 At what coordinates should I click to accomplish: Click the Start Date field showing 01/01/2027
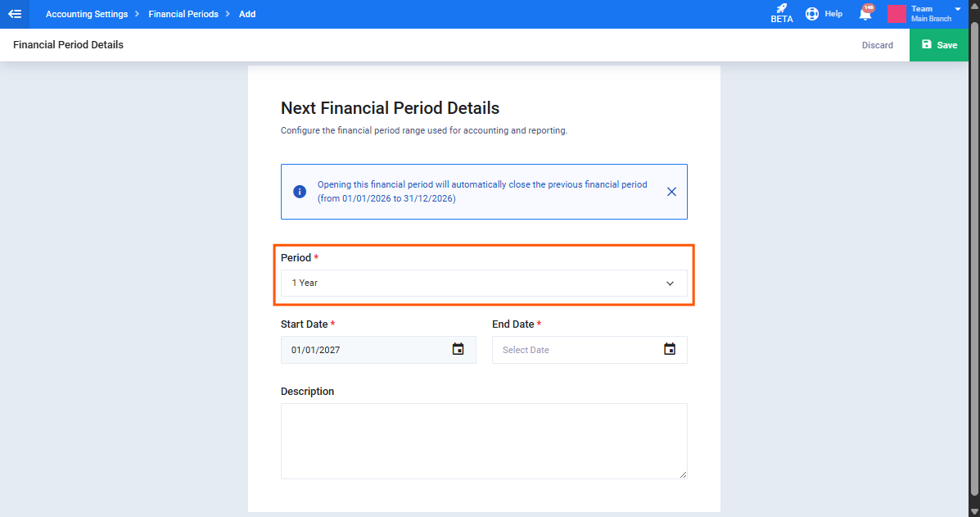tap(378, 350)
